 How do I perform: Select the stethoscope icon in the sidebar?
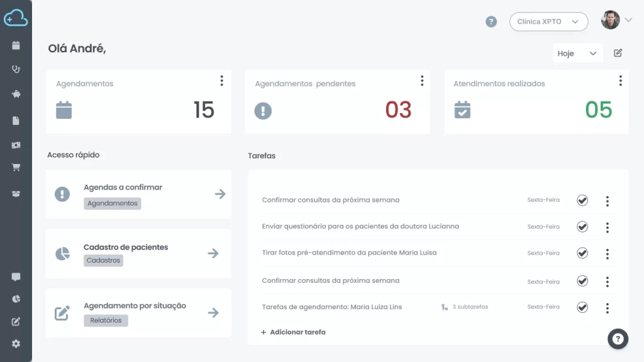pyautogui.click(x=14, y=69)
